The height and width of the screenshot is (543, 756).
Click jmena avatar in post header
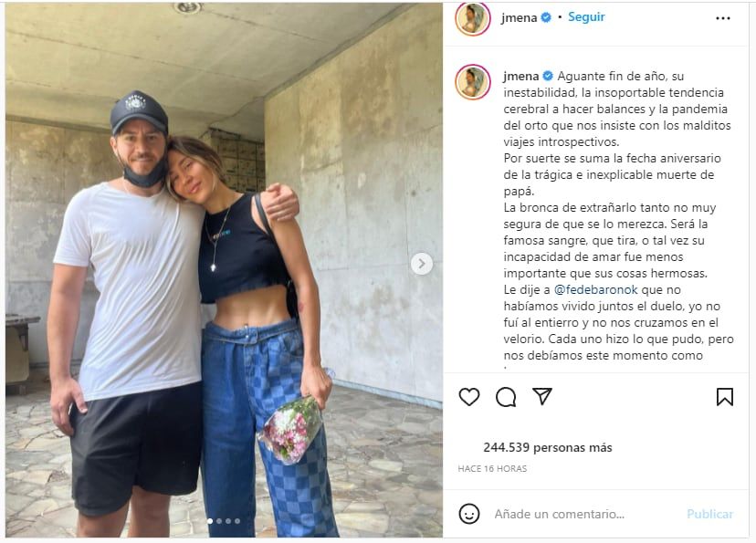click(473, 18)
